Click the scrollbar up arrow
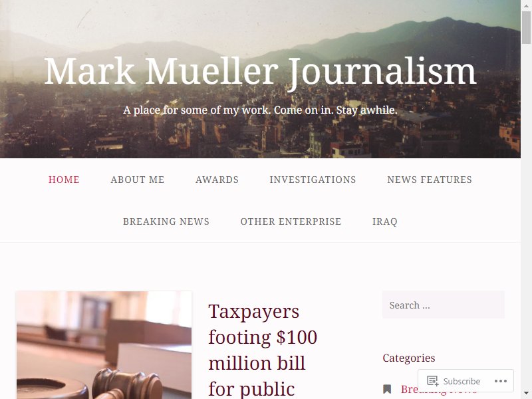Image resolution: width=532 pixels, height=399 pixels. click(526, 5)
